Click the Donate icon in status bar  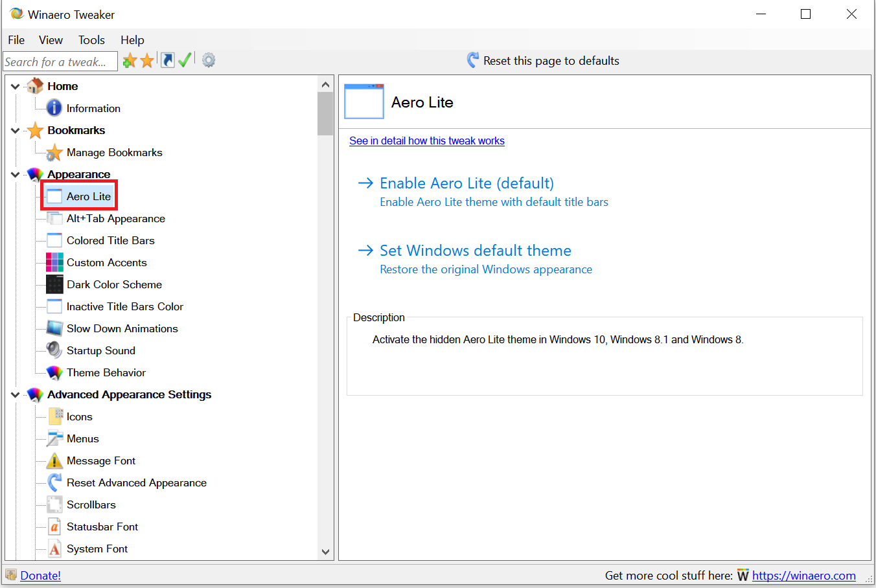click(x=11, y=575)
